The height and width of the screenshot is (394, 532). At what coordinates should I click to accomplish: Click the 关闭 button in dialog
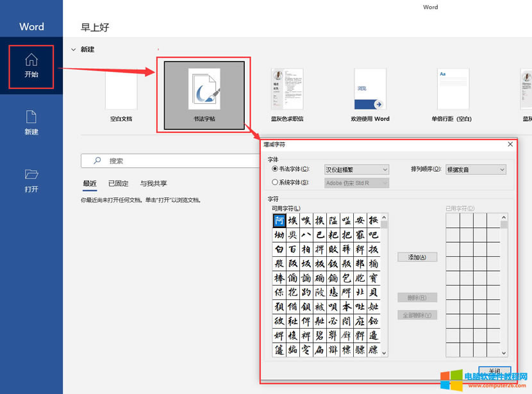coord(495,371)
